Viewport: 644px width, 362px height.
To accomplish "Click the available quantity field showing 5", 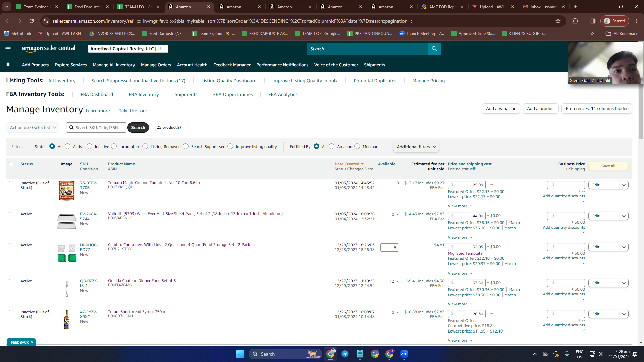I will point(390,248).
